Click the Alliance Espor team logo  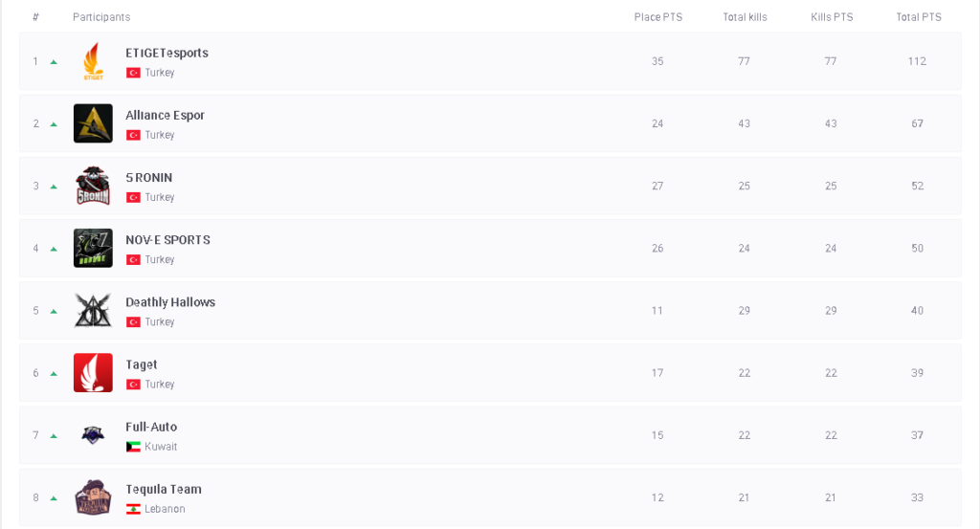tap(93, 123)
